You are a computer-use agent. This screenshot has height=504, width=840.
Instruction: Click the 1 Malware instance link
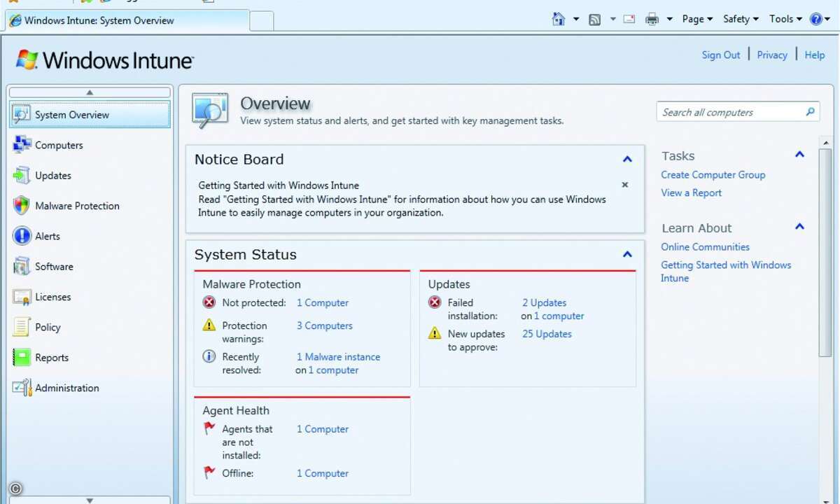(339, 357)
